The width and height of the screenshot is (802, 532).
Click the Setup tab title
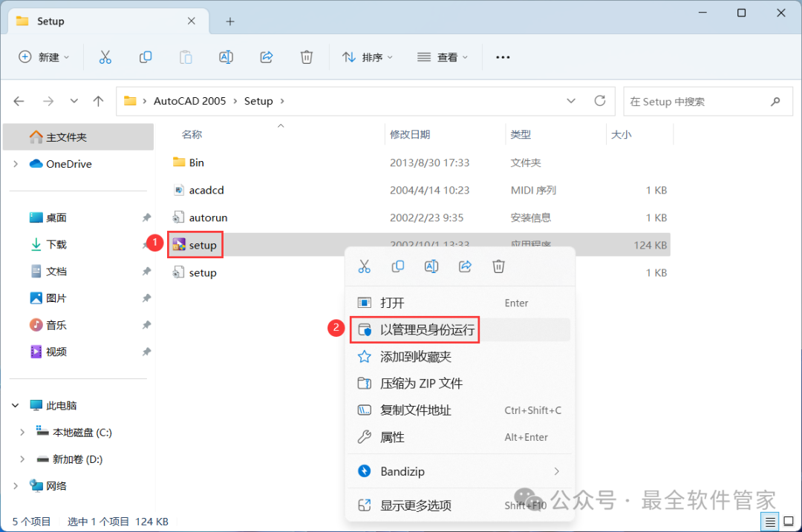pyautogui.click(x=50, y=22)
